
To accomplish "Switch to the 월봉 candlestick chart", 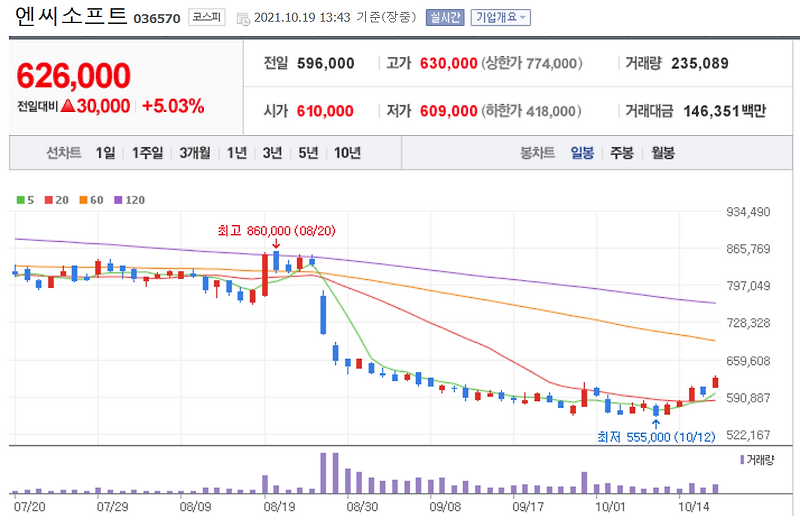I will [662, 153].
